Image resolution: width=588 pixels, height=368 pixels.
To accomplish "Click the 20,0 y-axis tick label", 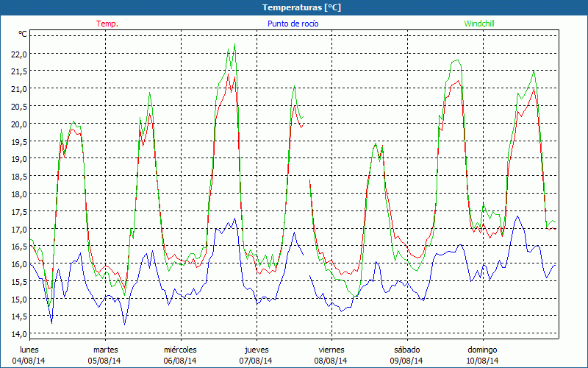I will [19, 124].
